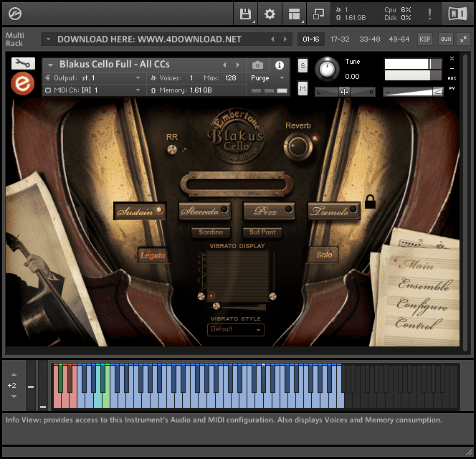Click the Embertone orange e logo
Screen dimensions: 476x459
click(x=22, y=83)
